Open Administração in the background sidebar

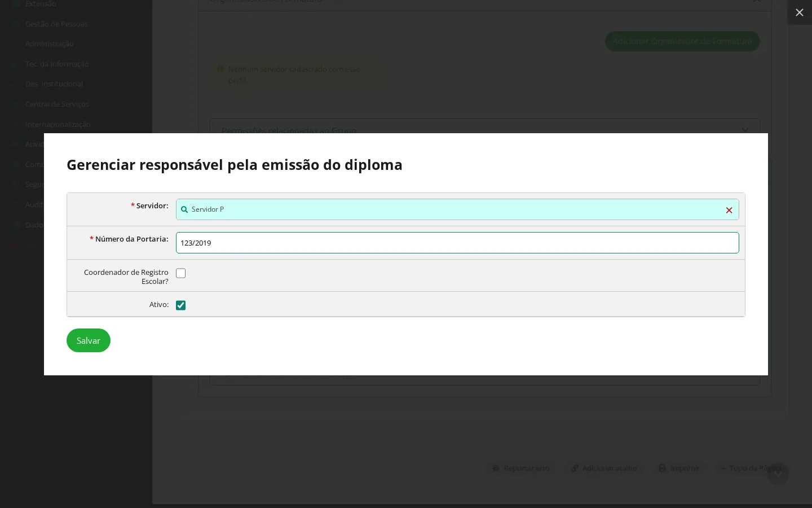[49, 44]
